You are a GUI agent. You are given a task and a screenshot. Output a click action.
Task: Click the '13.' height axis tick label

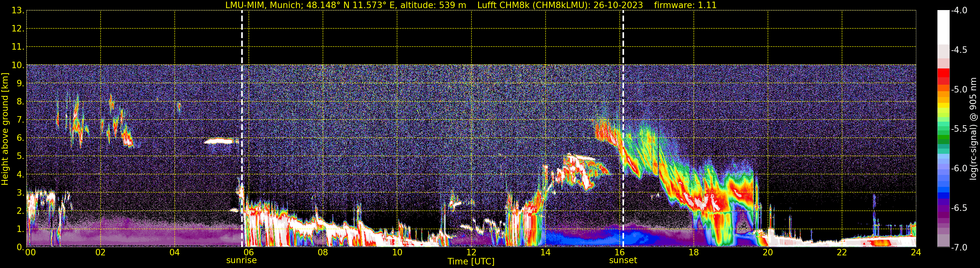[18, 11]
